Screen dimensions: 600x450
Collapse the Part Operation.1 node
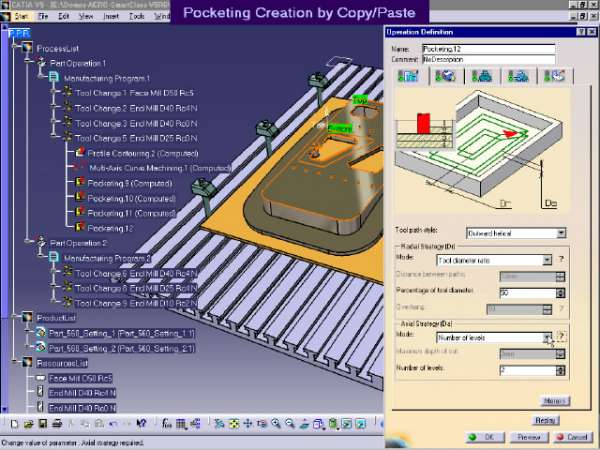click(29, 61)
